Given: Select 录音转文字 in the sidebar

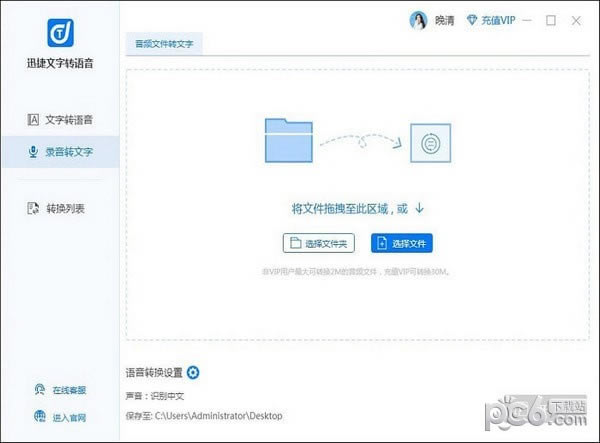Looking at the screenshot, I should (x=60, y=153).
